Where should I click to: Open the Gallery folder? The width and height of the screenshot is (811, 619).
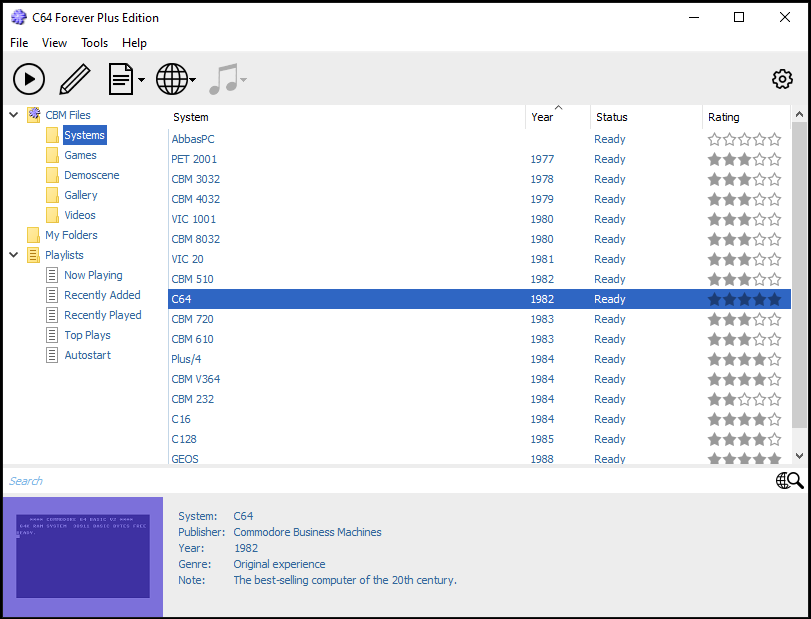(x=81, y=195)
